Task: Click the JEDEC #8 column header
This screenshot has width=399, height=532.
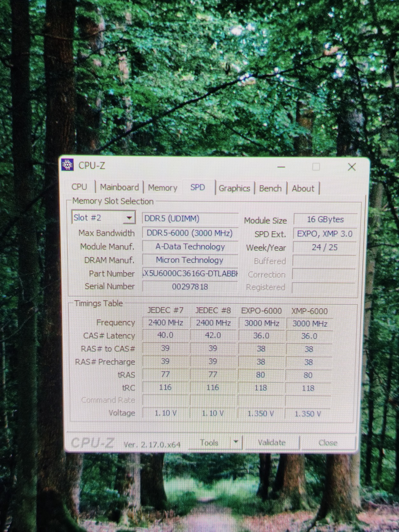Action: (213, 310)
